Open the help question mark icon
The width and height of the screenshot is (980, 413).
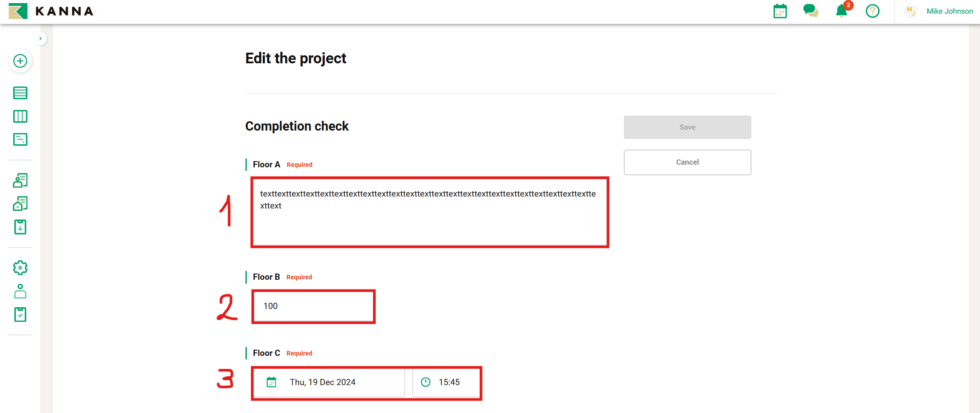(x=872, y=11)
